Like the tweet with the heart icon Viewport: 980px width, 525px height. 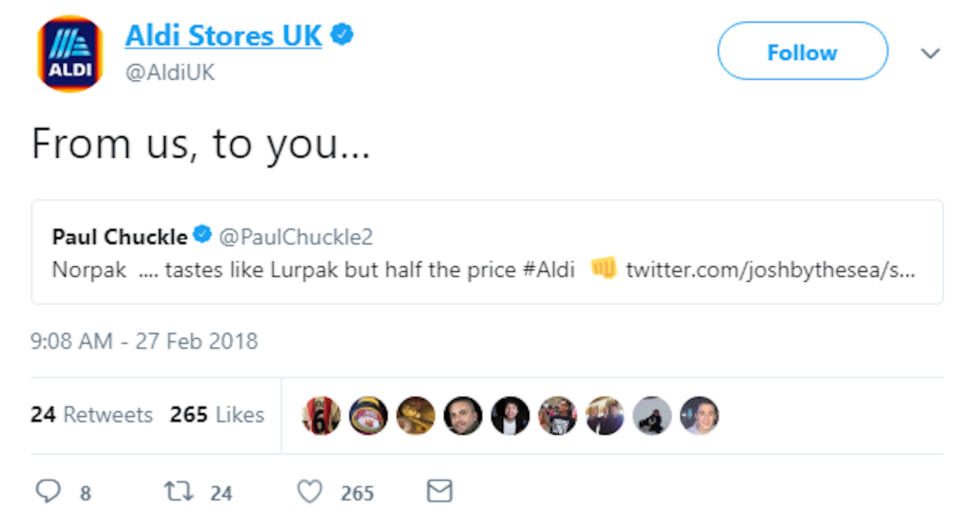(x=310, y=491)
